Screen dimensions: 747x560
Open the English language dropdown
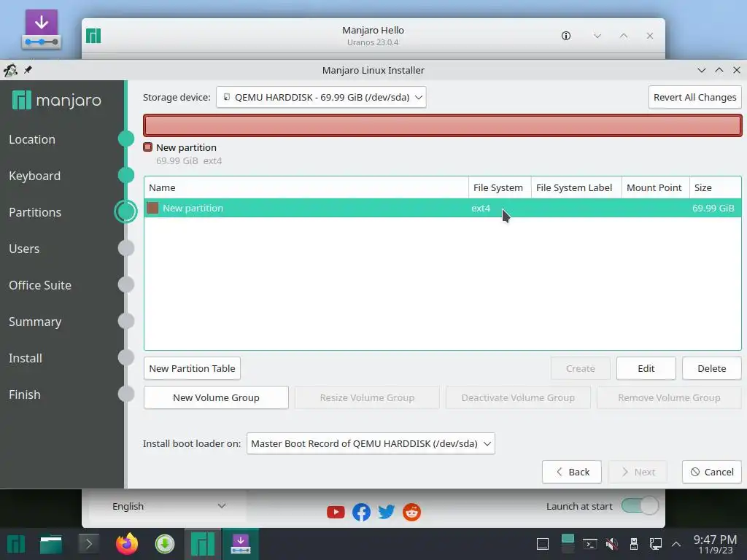point(169,506)
